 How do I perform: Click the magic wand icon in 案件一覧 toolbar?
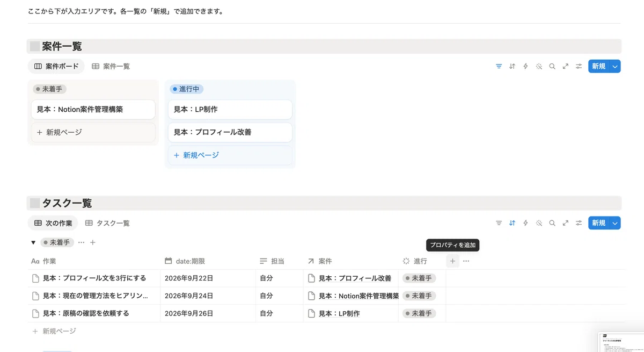tap(539, 66)
